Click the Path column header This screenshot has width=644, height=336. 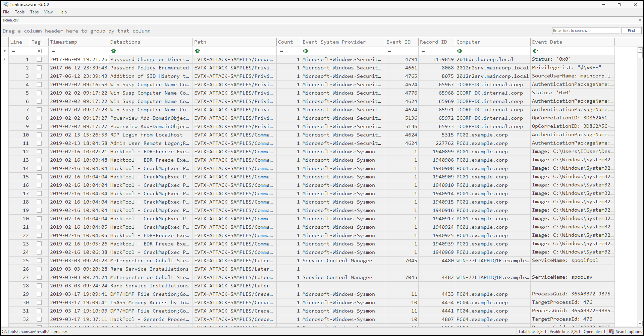coord(235,42)
